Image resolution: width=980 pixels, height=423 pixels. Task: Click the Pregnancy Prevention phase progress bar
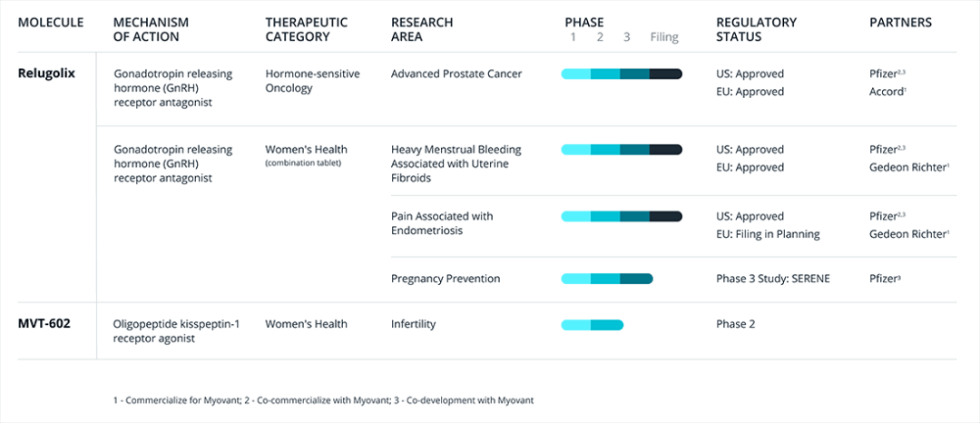[607, 279]
